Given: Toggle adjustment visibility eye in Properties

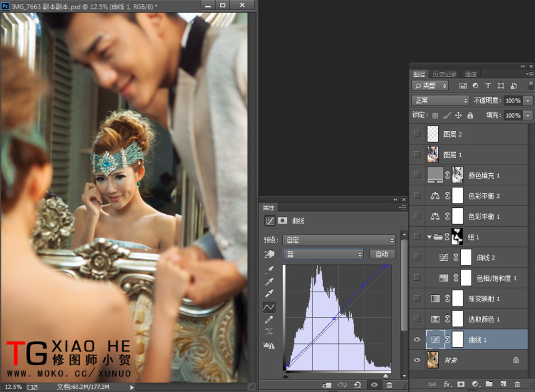Looking at the screenshot, I should 374,385.
